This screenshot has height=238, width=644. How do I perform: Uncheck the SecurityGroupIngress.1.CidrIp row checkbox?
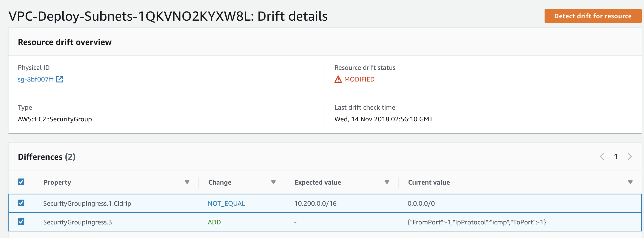(x=21, y=203)
